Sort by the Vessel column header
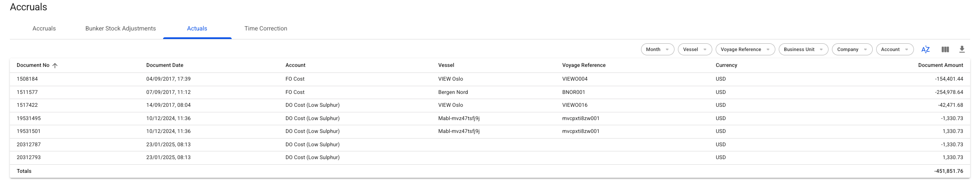 [446, 65]
